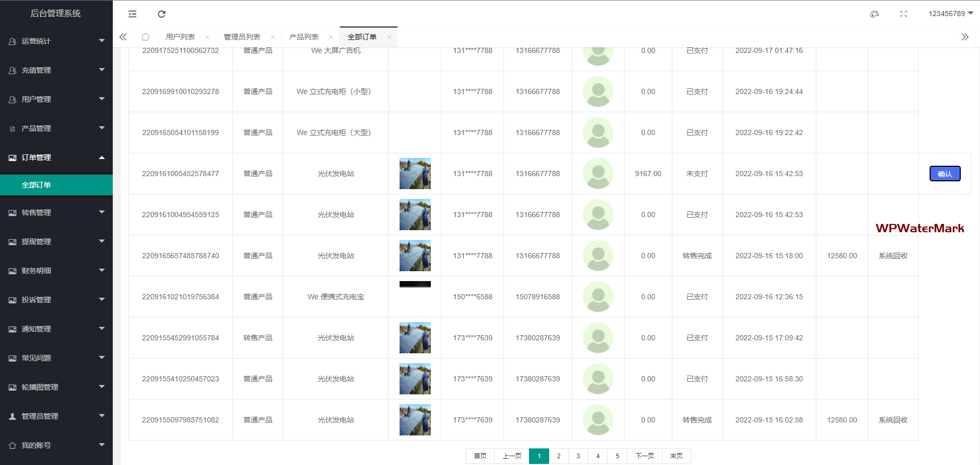The image size is (980, 465).
Task: Close the 全部订单 tab
Action: [x=389, y=37]
